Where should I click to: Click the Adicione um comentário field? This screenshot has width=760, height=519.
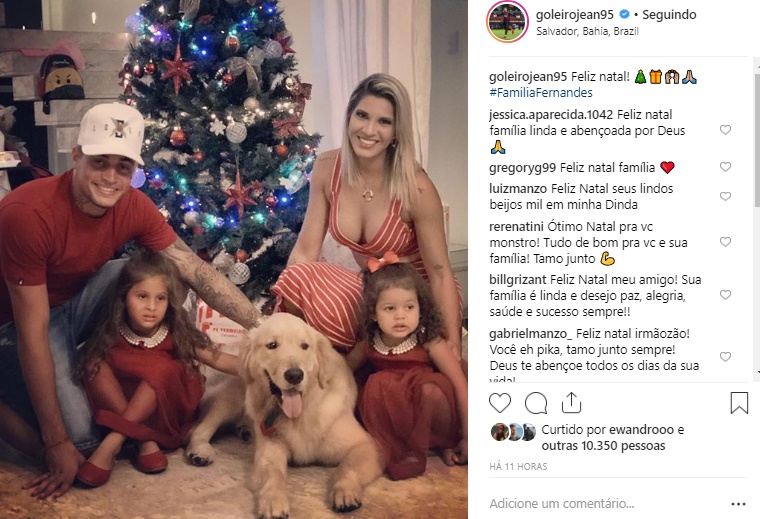(x=561, y=504)
